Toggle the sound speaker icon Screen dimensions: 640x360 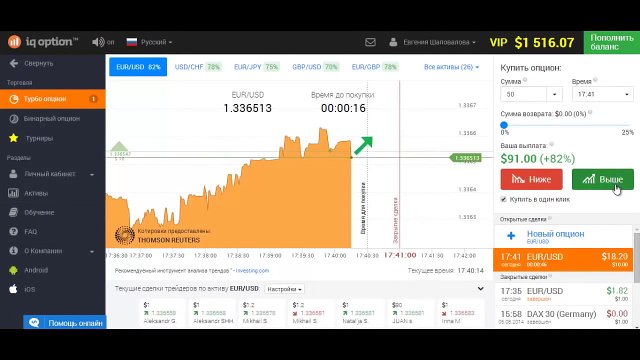(98, 42)
